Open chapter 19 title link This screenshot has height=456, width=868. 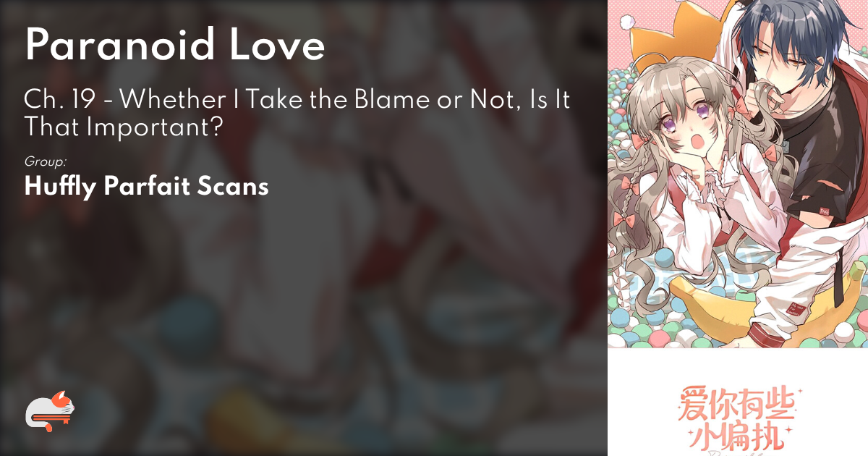[x=297, y=113]
